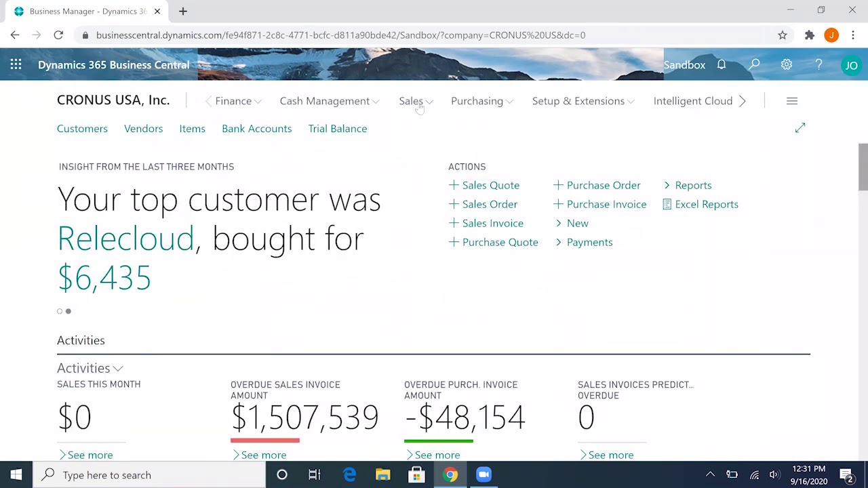Image resolution: width=868 pixels, height=488 pixels.
Task: Close the Business Manager tab
Action: [x=157, y=11]
